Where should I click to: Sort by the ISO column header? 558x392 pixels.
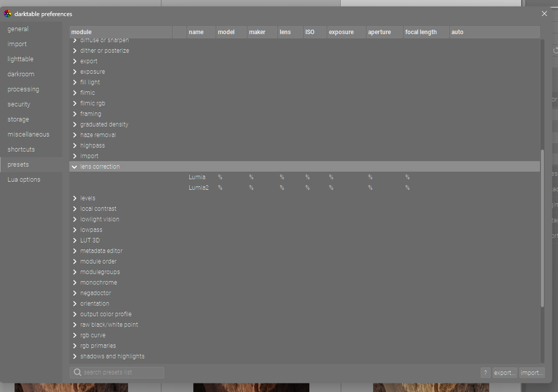click(x=315, y=32)
